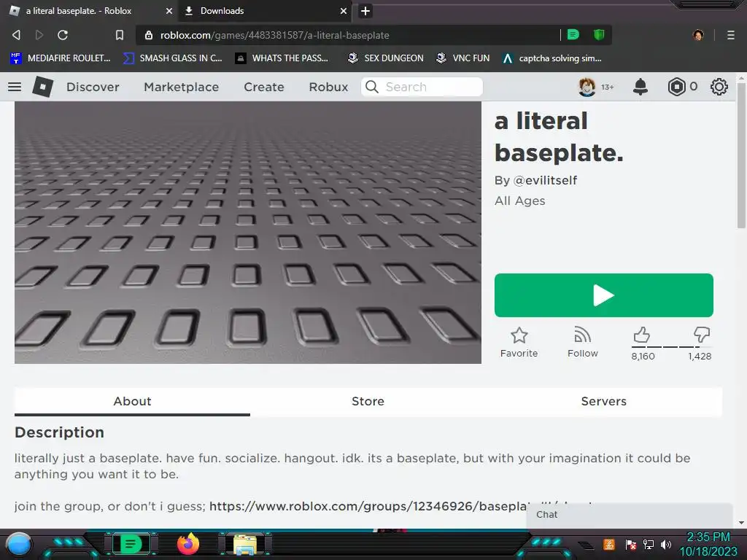Screen dimensions: 747x560
Task: Like the game with thumbs up
Action: pos(642,335)
